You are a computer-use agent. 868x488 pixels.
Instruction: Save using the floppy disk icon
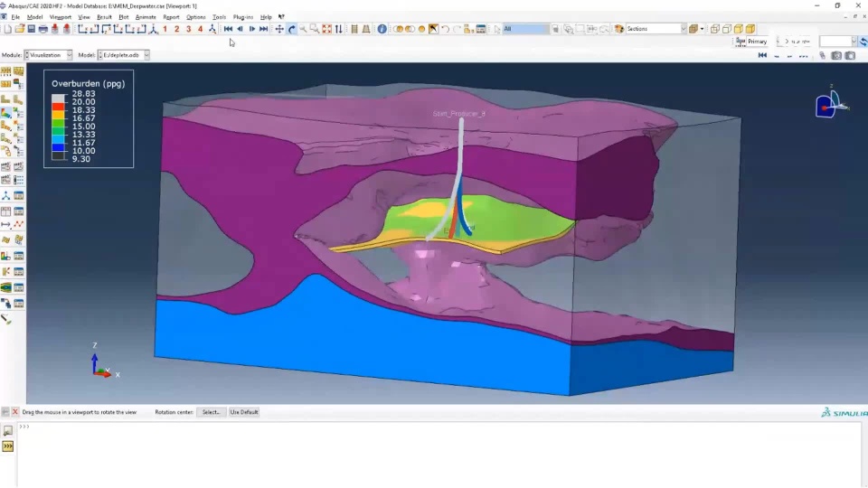[x=31, y=29]
